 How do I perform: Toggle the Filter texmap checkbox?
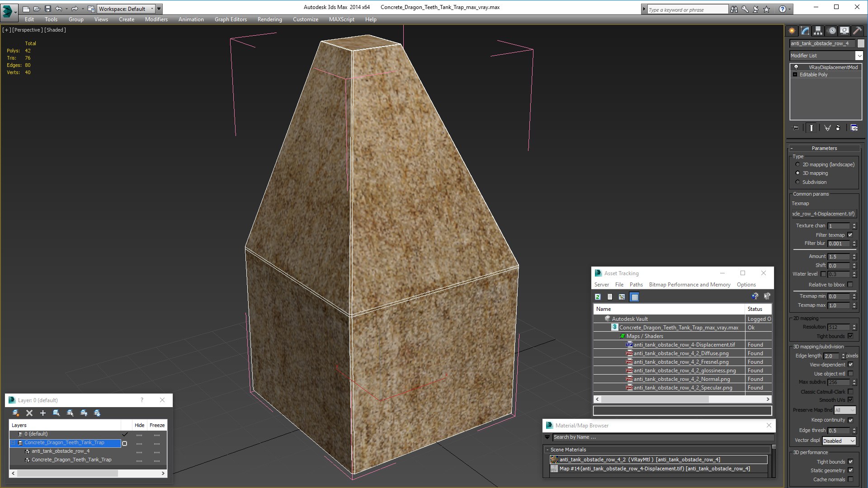click(850, 235)
